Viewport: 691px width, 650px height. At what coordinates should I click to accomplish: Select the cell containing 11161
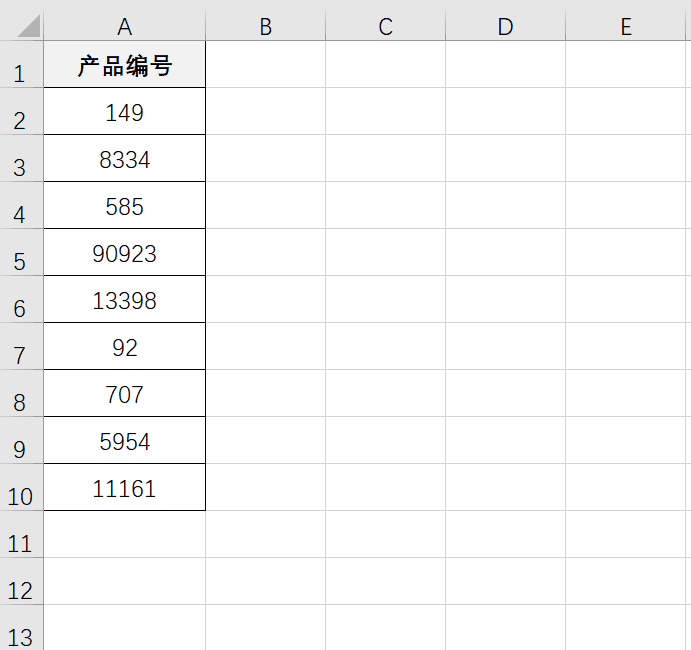pyautogui.click(x=125, y=487)
